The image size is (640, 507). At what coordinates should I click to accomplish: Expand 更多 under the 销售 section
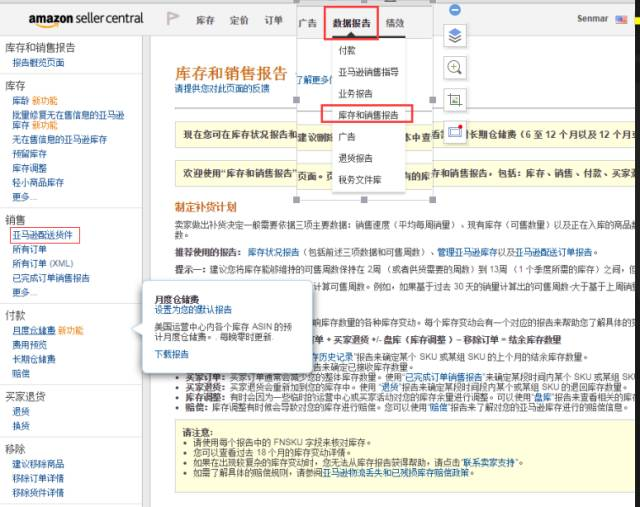(24, 293)
